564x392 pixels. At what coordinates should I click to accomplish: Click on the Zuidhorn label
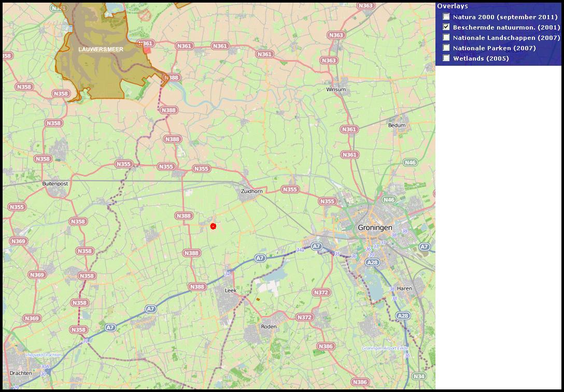[251, 191]
